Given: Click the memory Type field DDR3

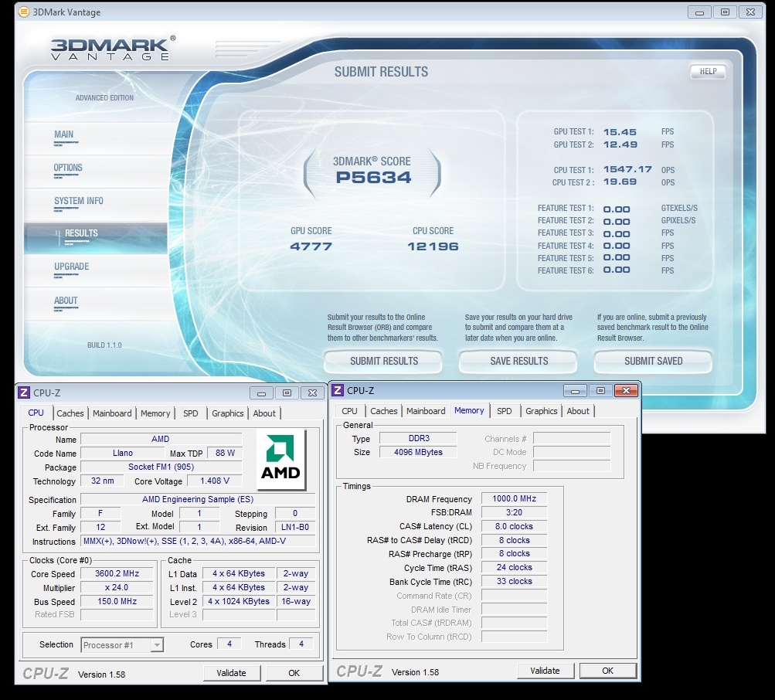Looking at the screenshot, I should [419, 439].
